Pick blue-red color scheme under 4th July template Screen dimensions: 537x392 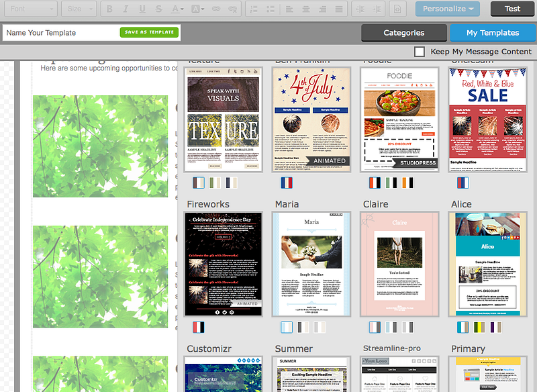pyautogui.click(x=287, y=183)
